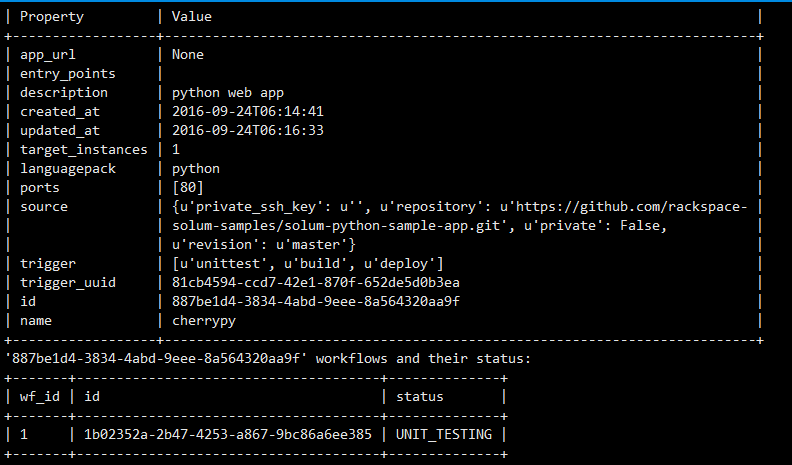Click the 'target_instances' property name

click(x=83, y=150)
